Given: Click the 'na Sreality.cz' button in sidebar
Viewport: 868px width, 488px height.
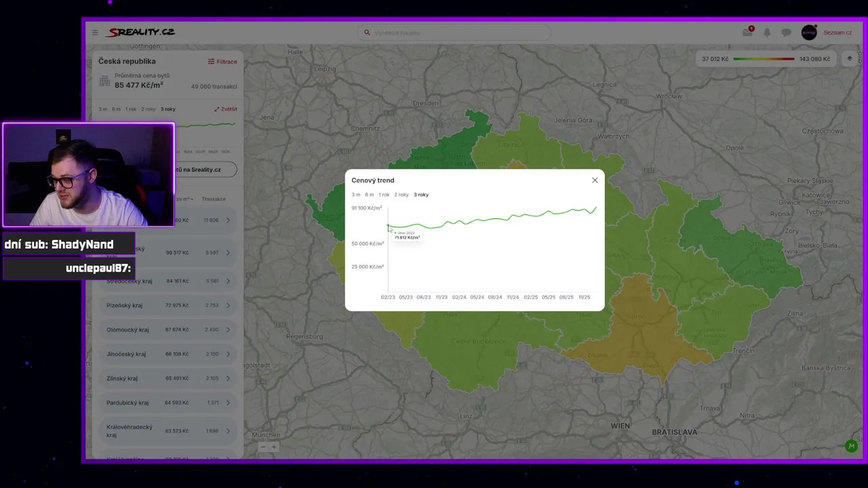Looking at the screenshot, I should click(205, 169).
